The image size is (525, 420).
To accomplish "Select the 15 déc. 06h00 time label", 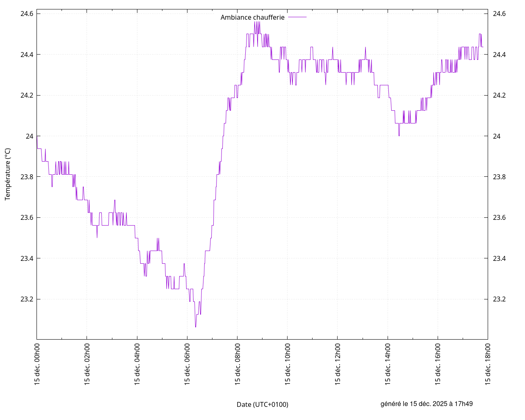I will (187, 364).
